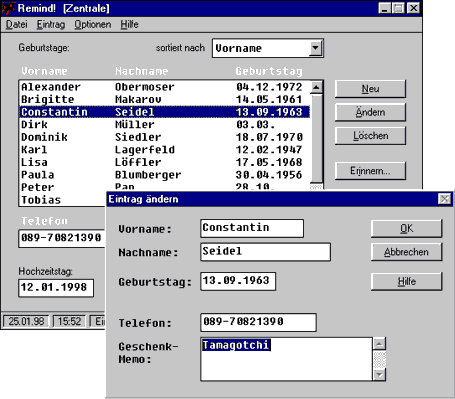
Task: Select the Paula Blumberger row
Action: click(165, 175)
